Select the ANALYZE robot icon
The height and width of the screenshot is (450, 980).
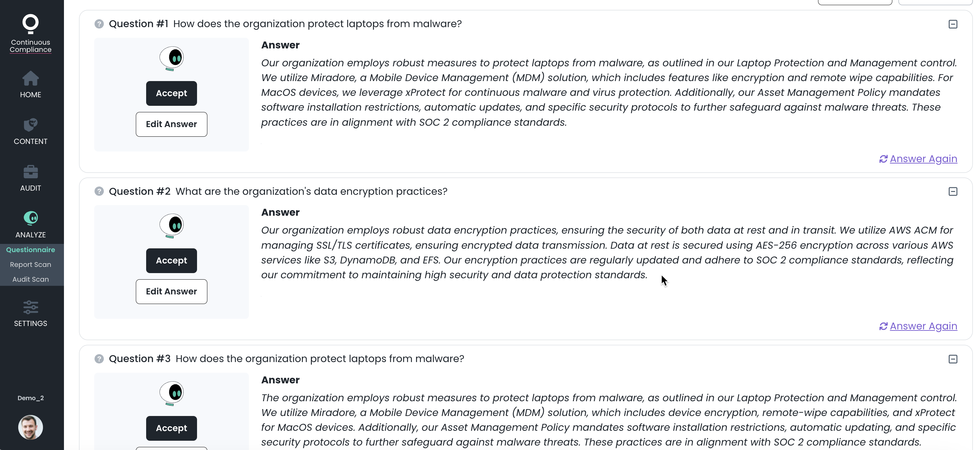(31, 218)
